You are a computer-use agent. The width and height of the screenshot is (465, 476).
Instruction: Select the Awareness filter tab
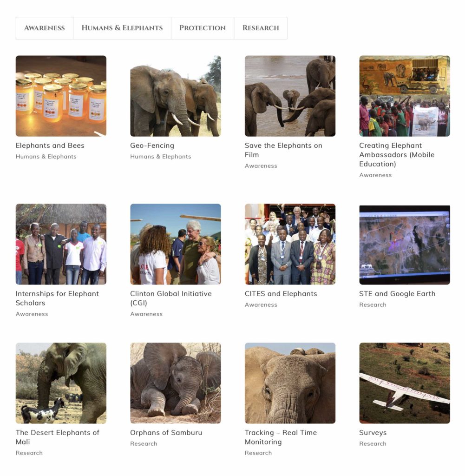44,28
